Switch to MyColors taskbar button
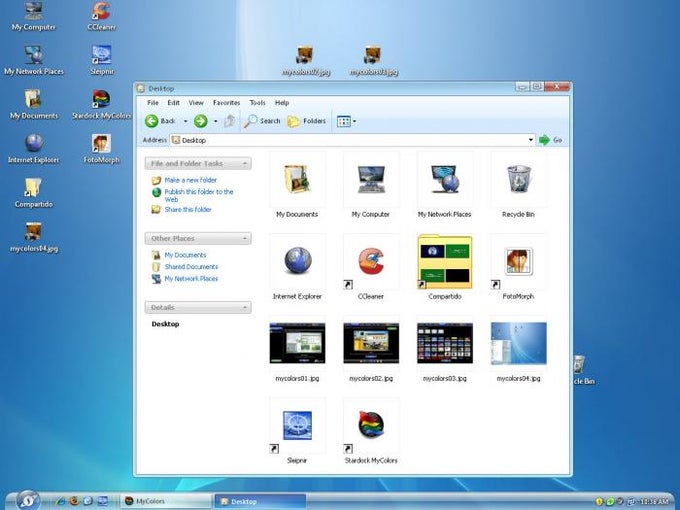 (x=166, y=501)
